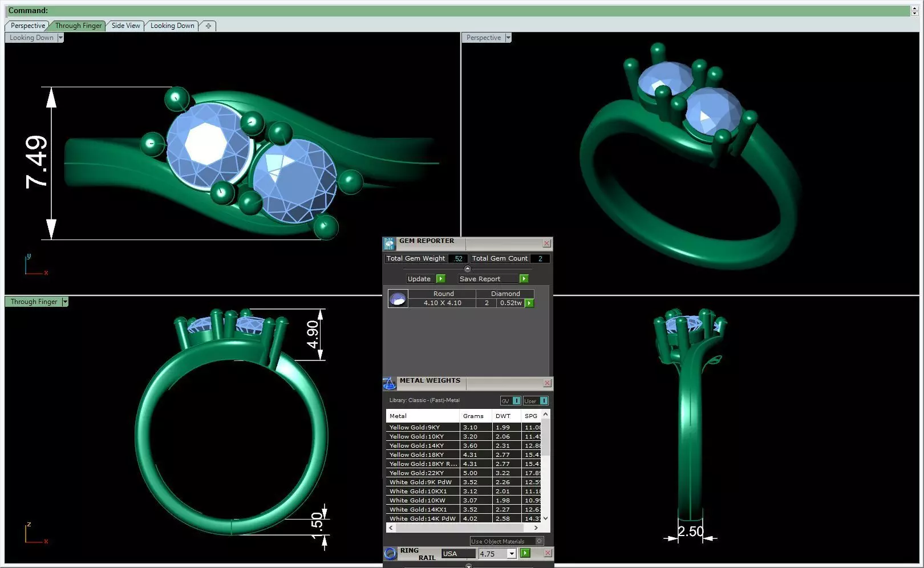This screenshot has width=924, height=568.
Task: Click the command line stepper arrows
Action: (915, 10)
